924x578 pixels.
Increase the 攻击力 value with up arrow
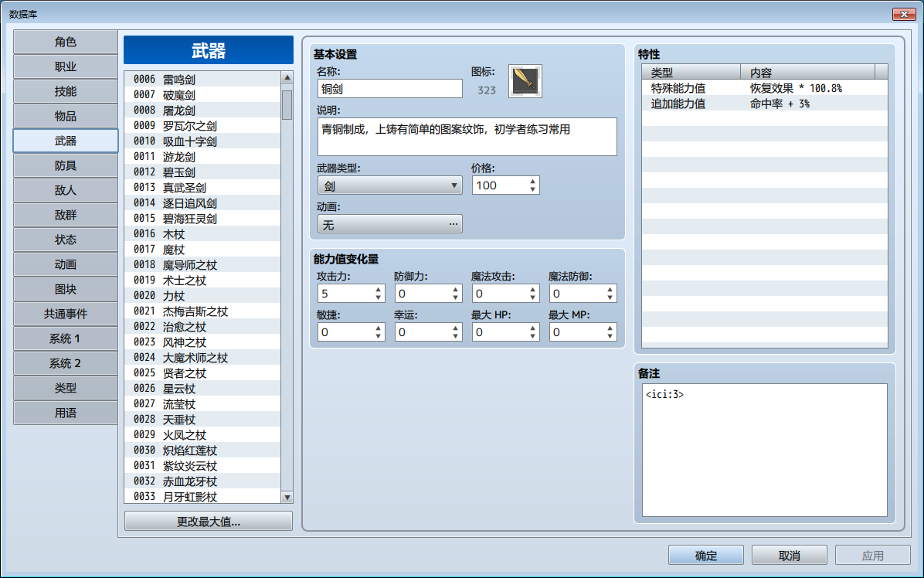(x=379, y=289)
